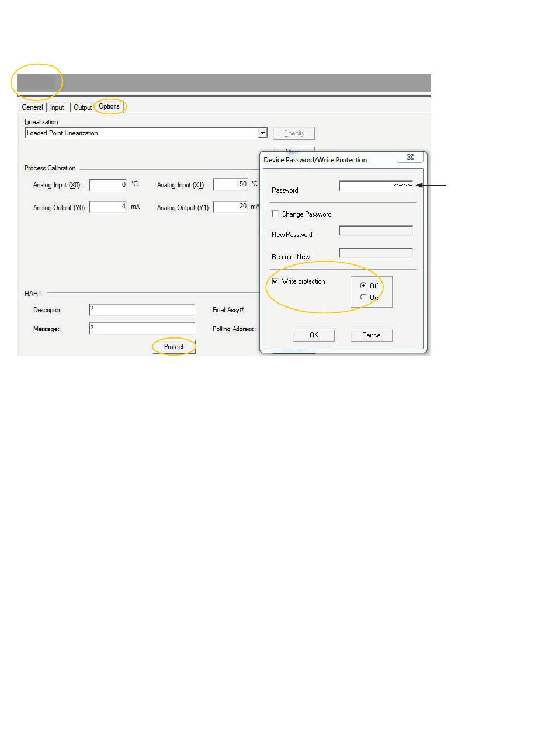Close the Device Password/Write Protection dialog
555x756 pixels.
410,158
